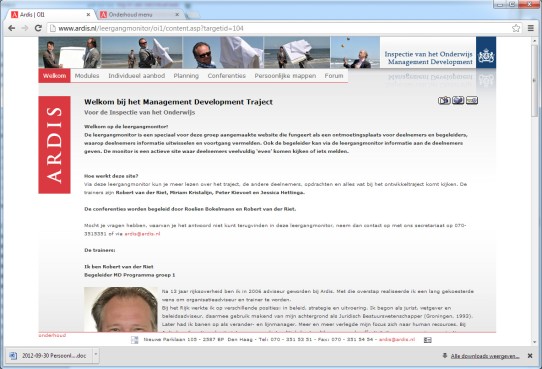Image resolution: width=542 pixels, height=369 pixels.
Task: Expand the dropdown arrow beside the downloaded file
Action: 96,354
